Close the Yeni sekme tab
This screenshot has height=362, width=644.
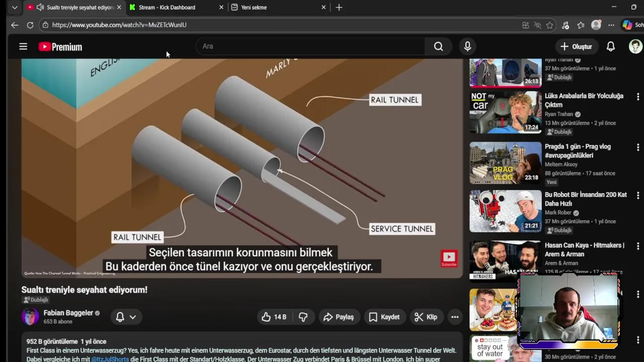[x=324, y=8]
